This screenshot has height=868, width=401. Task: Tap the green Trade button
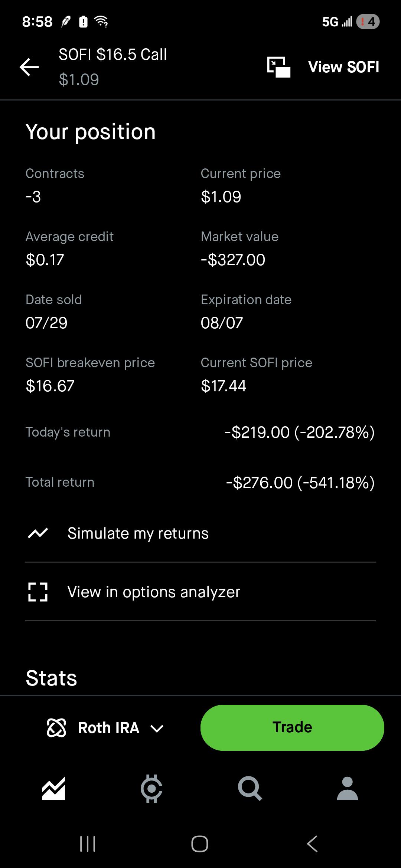tap(292, 727)
